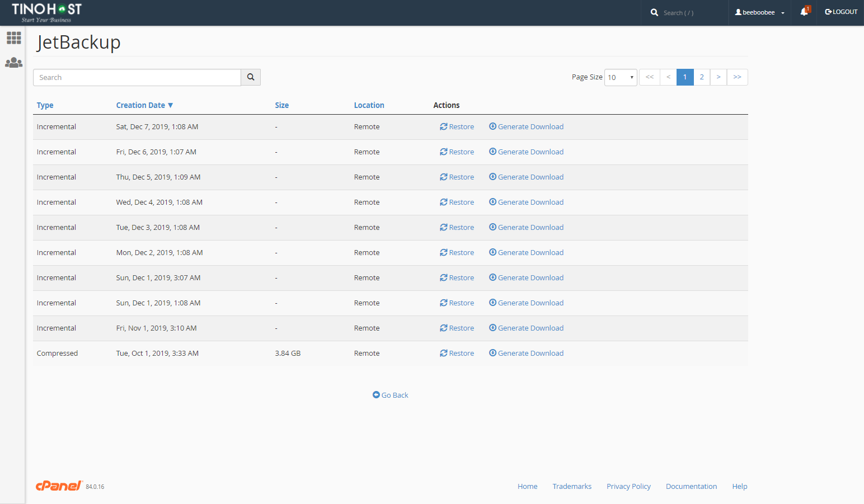The image size is (864, 504).
Task: Sort by Location column
Action: click(x=369, y=105)
